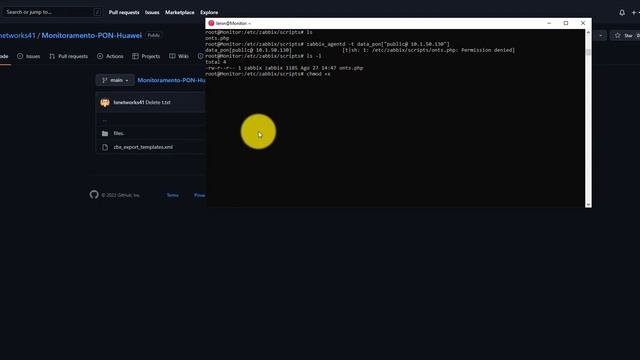The width and height of the screenshot is (640, 360).
Task: Click the terminal scrollbar down arrow
Action: (x=588, y=204)
